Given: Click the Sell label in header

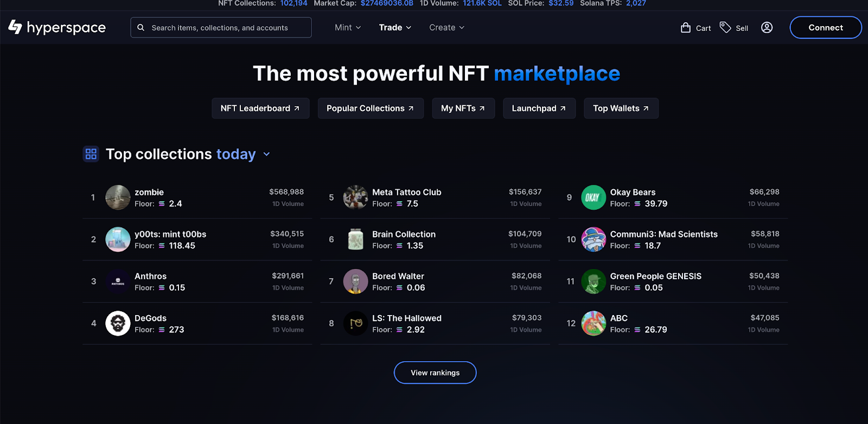Looking at the screenshot, I should coord(742,28).
